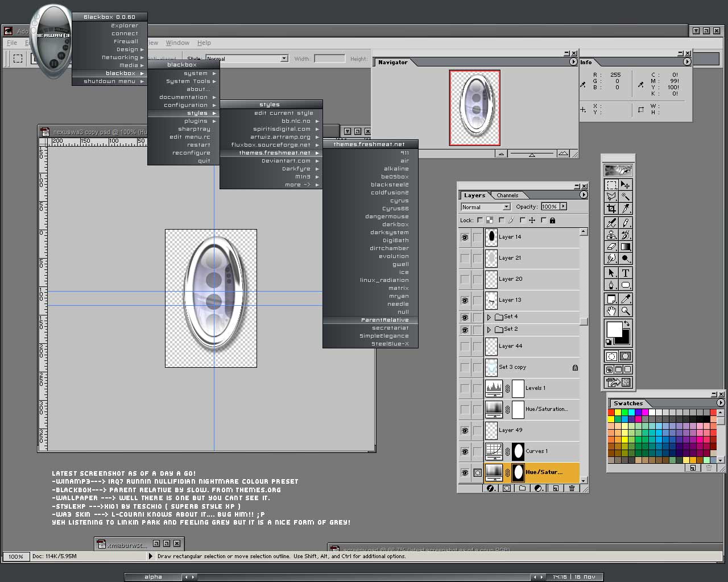This screenshot has height=582, width=728.
Task: Create a new layer set folder
Action: [x=523, y=488]
